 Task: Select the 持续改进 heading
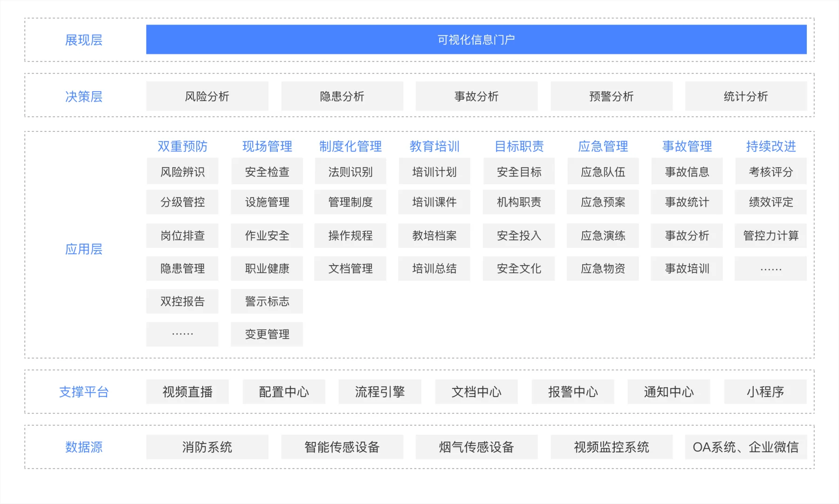pyautogui.click(x=771, y=146)
